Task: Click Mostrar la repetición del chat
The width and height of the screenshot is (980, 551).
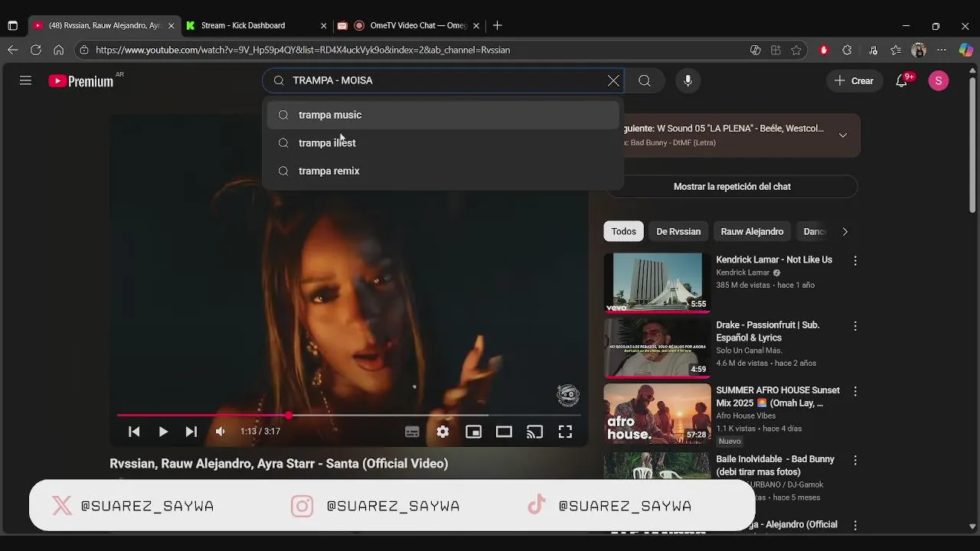Action: (732, 187)
